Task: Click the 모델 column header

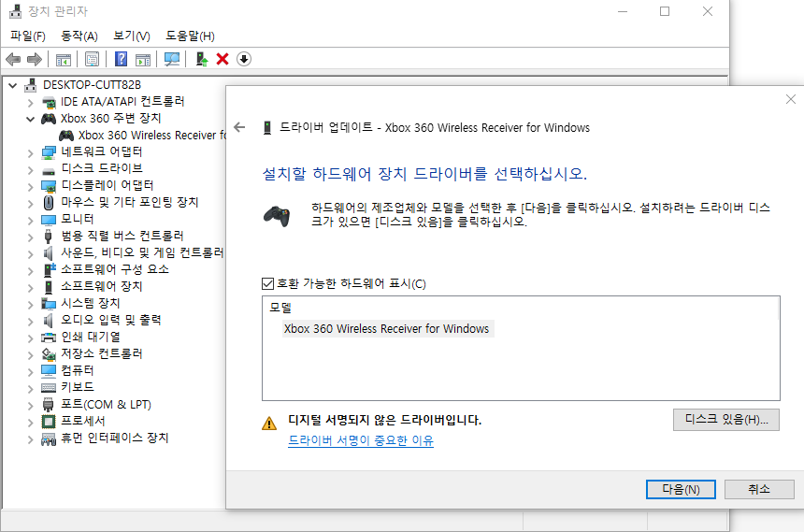Action: tap(280, 308)
